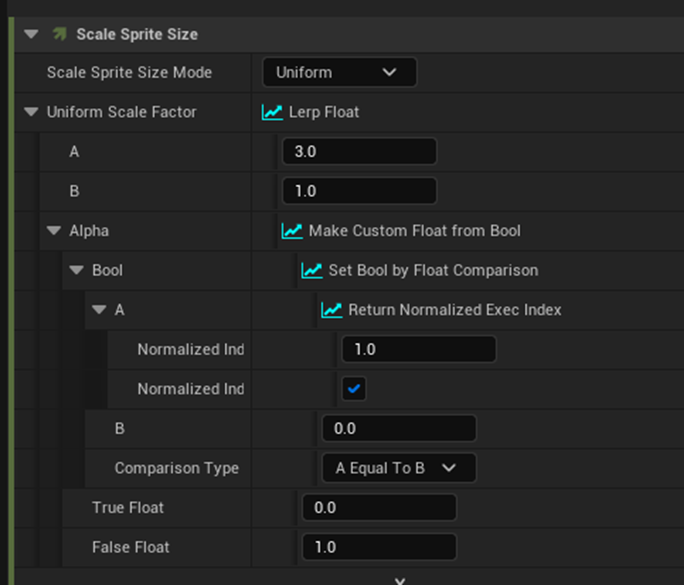This screenshot has width=684, height=585.
Task: Collapse the Alpha parameter row
Action: [x=54, y=231]
